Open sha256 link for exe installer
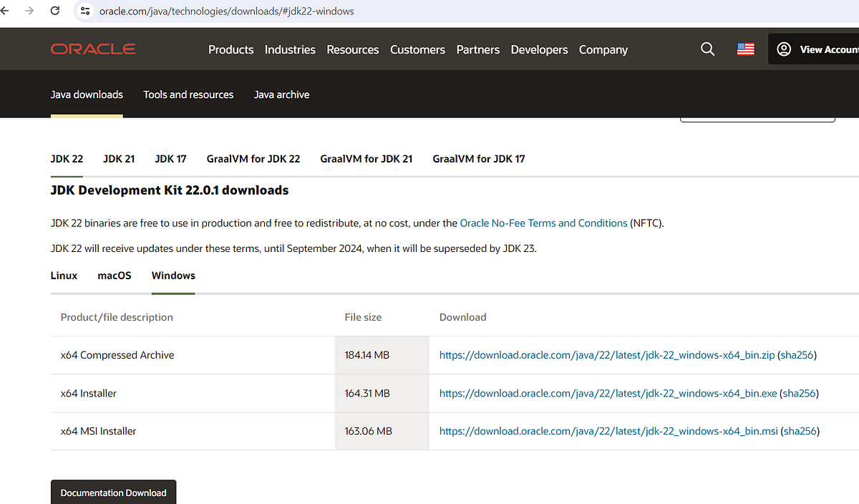Image resolution: width=859 pixels, height=504 pixels. click(x=799, y=393)
